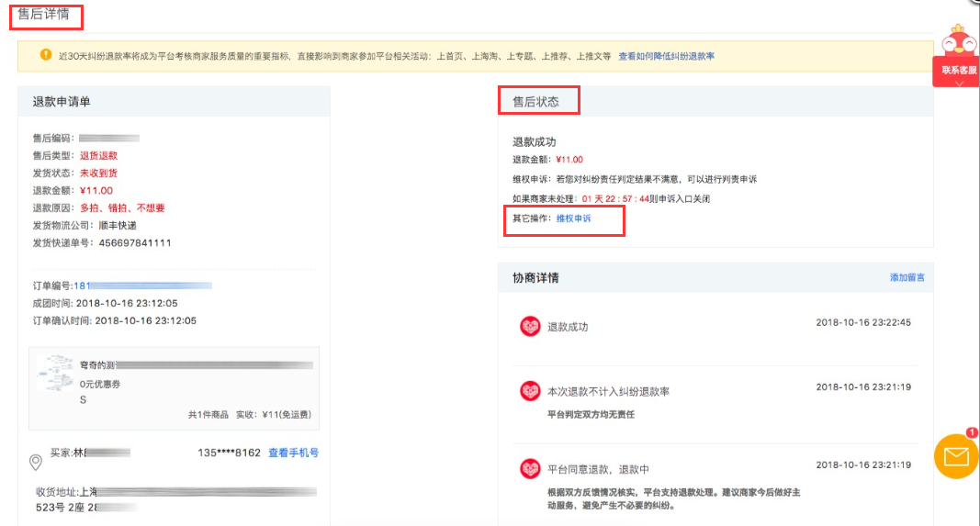Click the 维权申诉 link
The height and width of the screenshot is (526, 980).
tap(573, 218)
